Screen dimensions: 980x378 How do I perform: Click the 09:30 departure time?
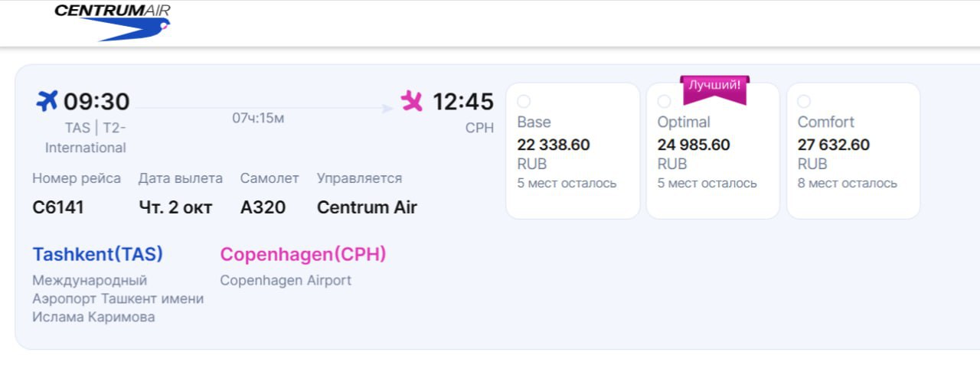[x=96, y=102]
